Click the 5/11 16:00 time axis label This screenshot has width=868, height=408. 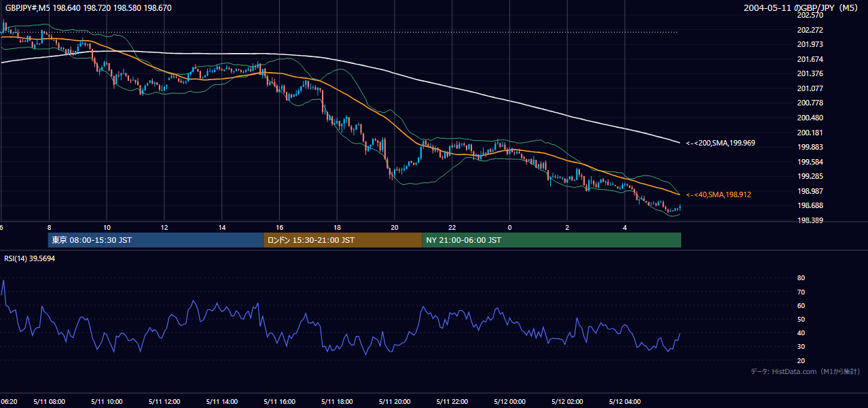[279, 402]
